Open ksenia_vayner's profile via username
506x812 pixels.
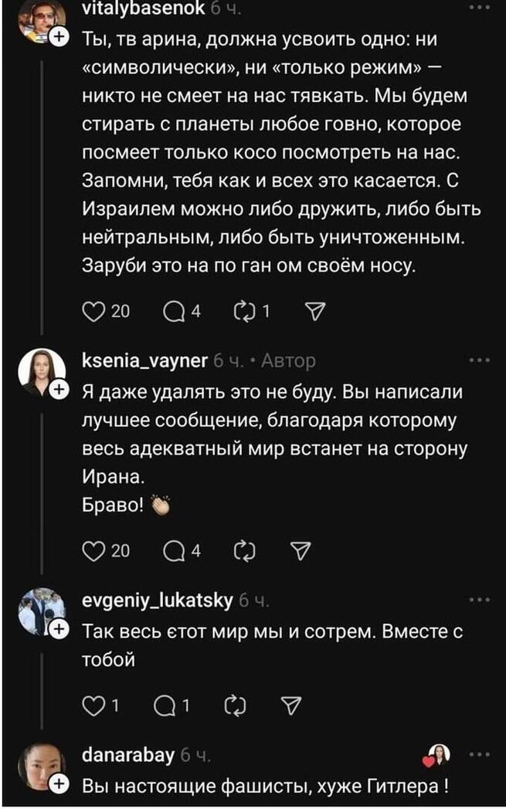(144, 360)
